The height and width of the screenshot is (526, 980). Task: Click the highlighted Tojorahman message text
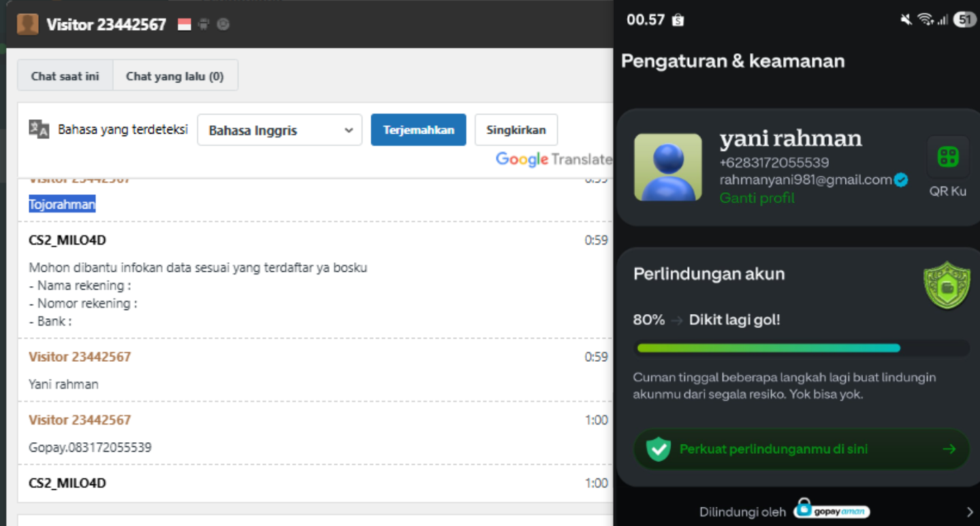pos(62,204)
